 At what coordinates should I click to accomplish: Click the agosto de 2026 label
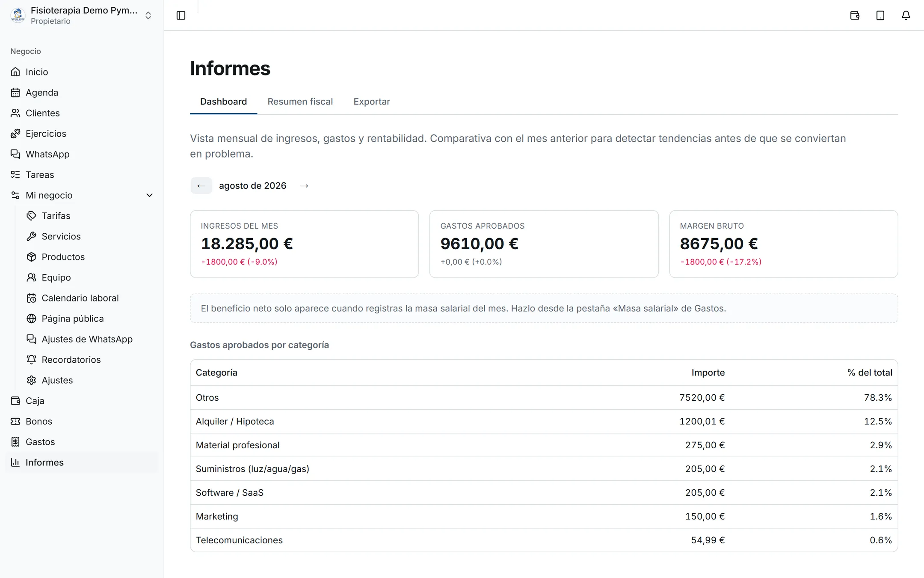pos(252,186)
